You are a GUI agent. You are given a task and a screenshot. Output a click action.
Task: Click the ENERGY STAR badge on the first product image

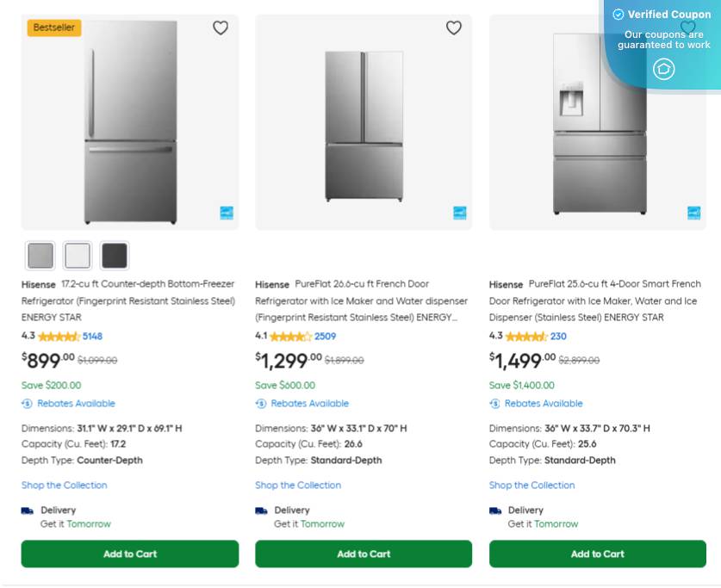click(x=226, y=213)
